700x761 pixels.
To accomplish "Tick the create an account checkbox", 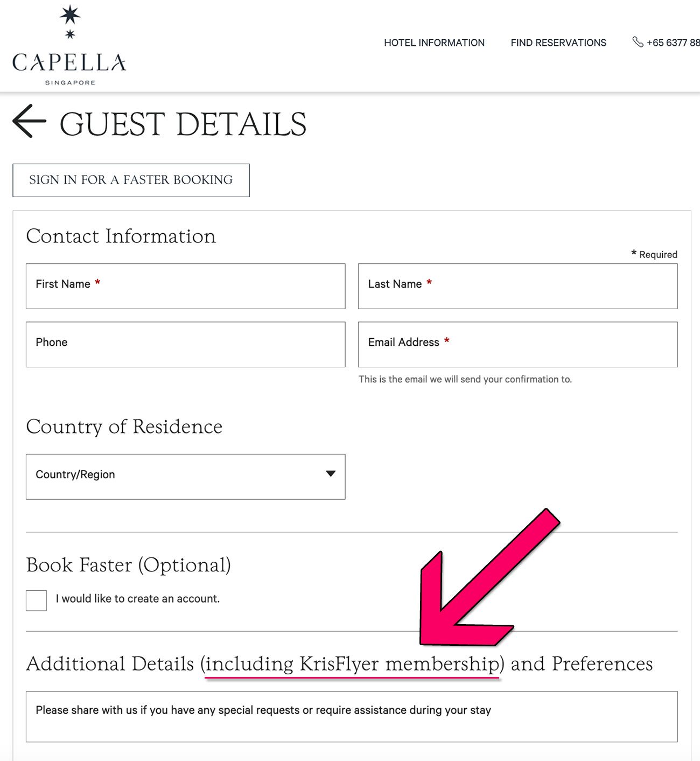I will tap(36, 600).
